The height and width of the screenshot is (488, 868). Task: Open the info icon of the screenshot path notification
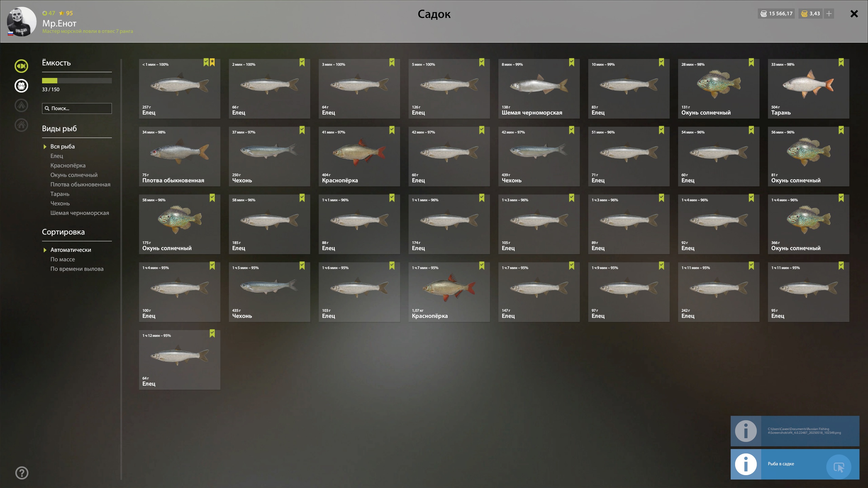click(746, 431)
